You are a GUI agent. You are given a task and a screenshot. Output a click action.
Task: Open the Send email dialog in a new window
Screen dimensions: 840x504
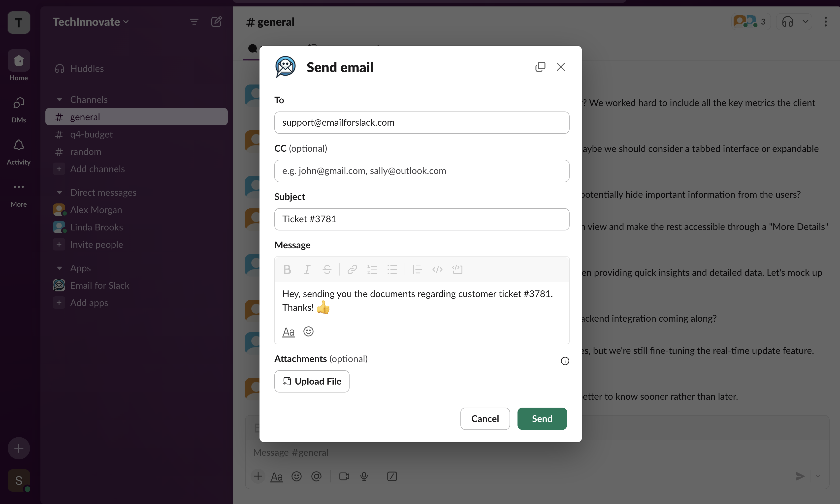tap(540, 67)
